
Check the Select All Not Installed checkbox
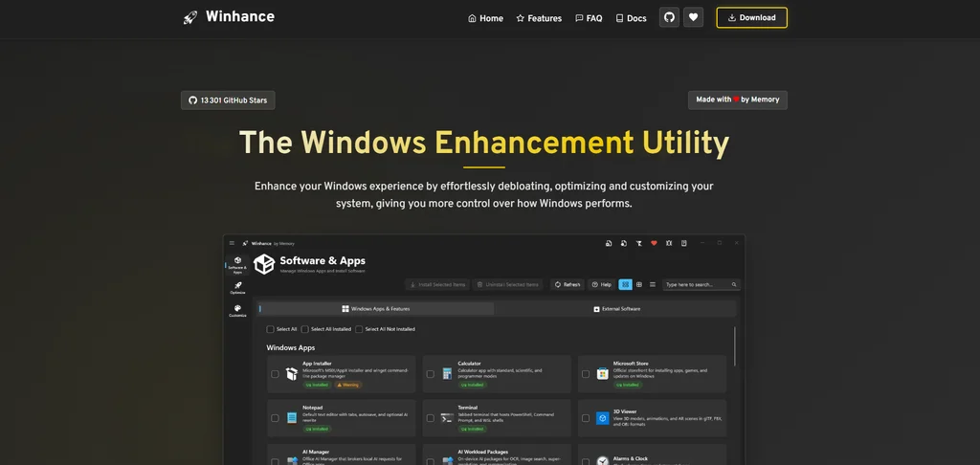(359, 329)
